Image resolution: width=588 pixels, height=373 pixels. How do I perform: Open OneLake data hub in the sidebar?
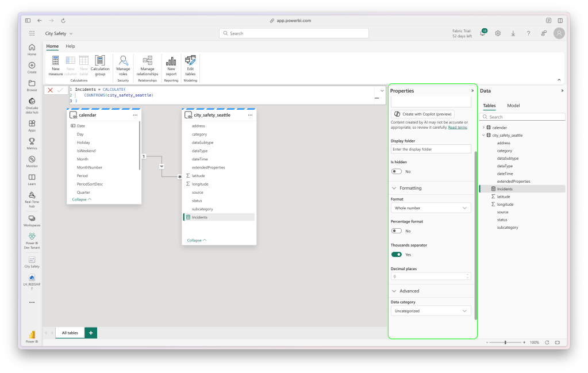pyautogui.click(x=32, y=104)
